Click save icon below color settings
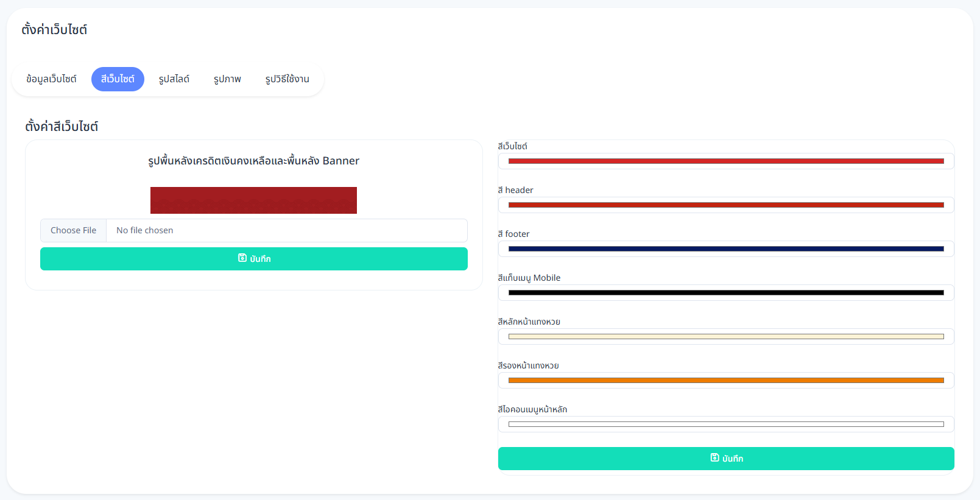The width and height of the screenshot is (980, 500). [x=715, y=458]
